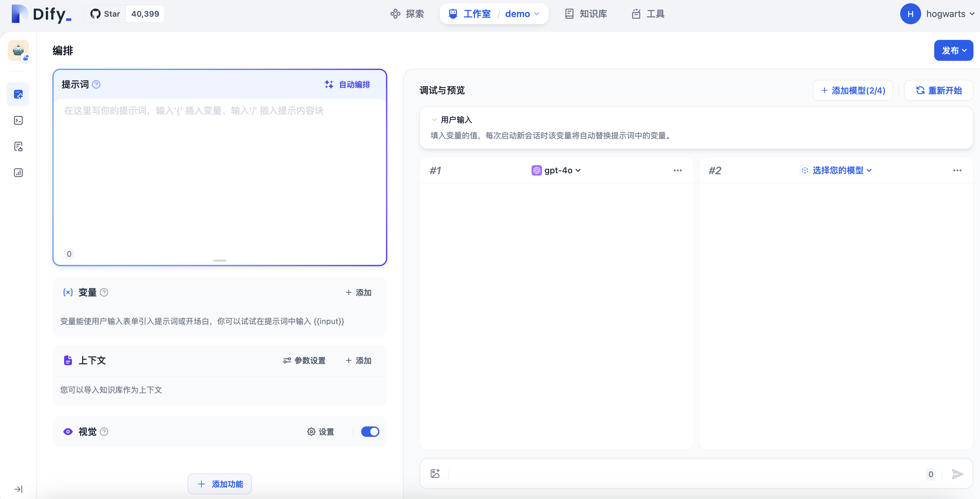Expand the sidebar using bottom-left arrow
980x499 pixels.
point(18,489)
